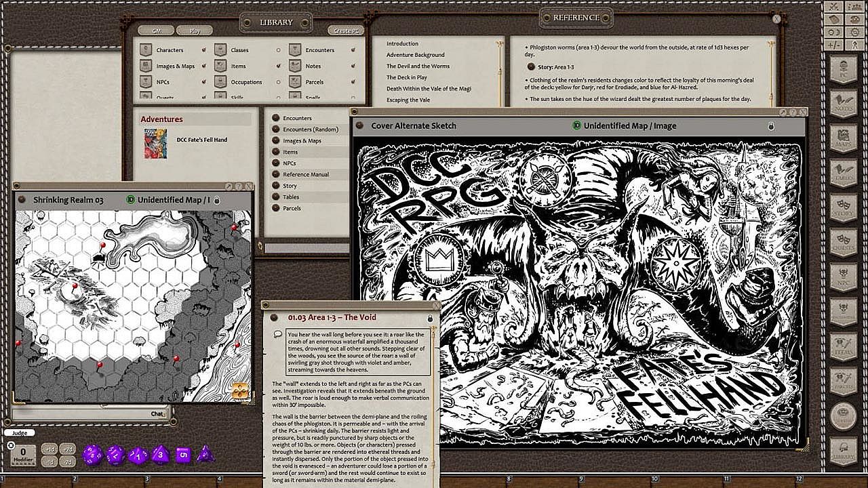The image size is (868, 488).
Task: Click the Judge identity label
Action: click(x=19, y=432)
